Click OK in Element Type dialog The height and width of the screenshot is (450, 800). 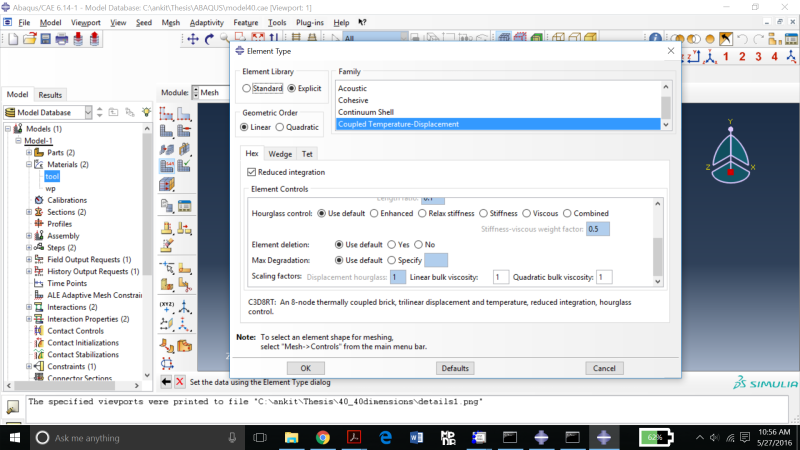[305, 368]
